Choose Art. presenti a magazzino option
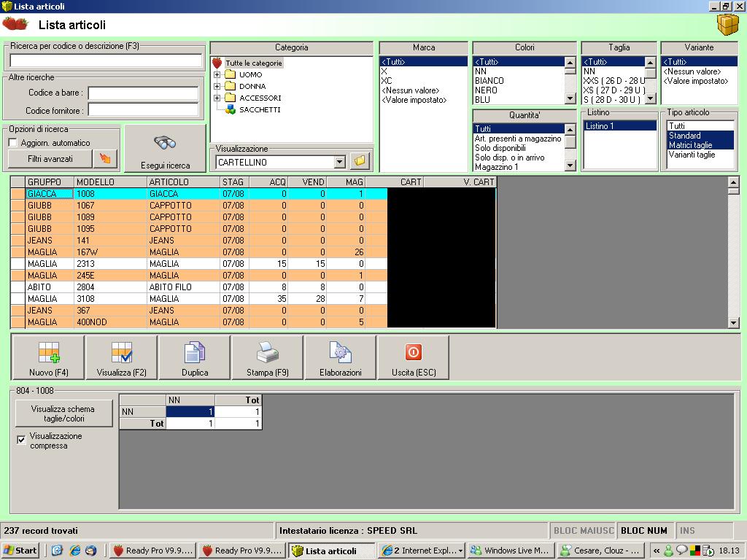747x560 pixels. point(518,139)
